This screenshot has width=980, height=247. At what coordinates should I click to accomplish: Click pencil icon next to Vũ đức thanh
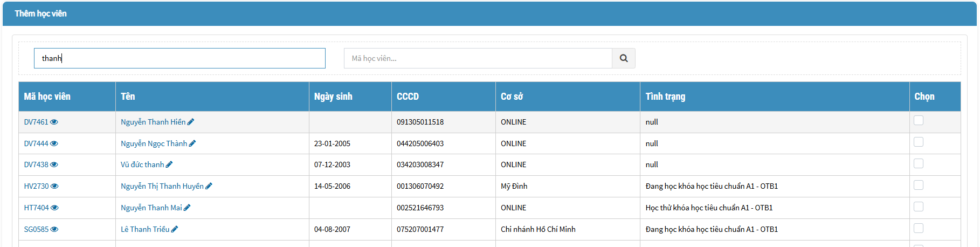(169, 164)
